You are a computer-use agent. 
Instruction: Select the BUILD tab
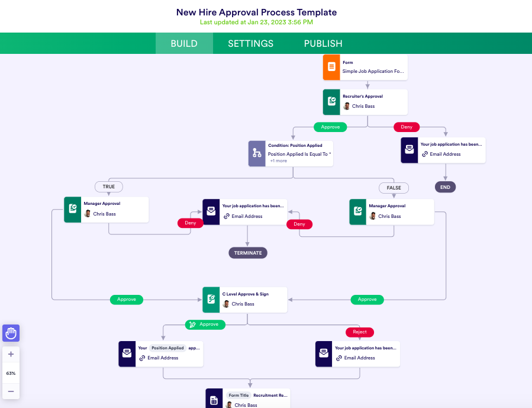click(x=184, y=43)
